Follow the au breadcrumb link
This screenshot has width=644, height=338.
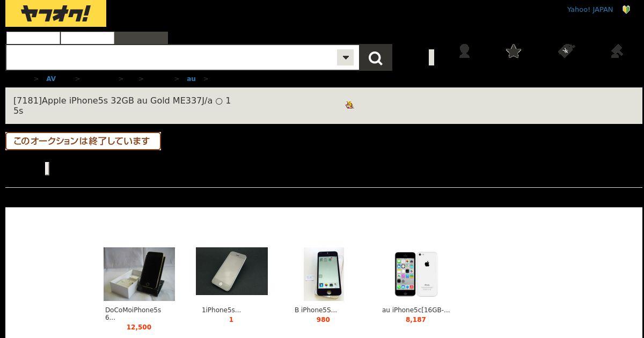[x=191, y=78]
